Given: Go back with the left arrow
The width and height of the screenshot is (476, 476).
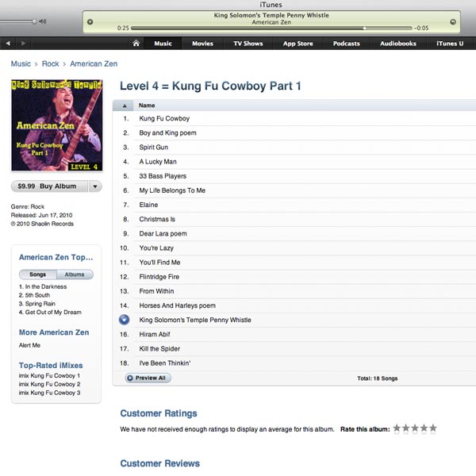Looking at the screenshot, I should pos(8,44).
